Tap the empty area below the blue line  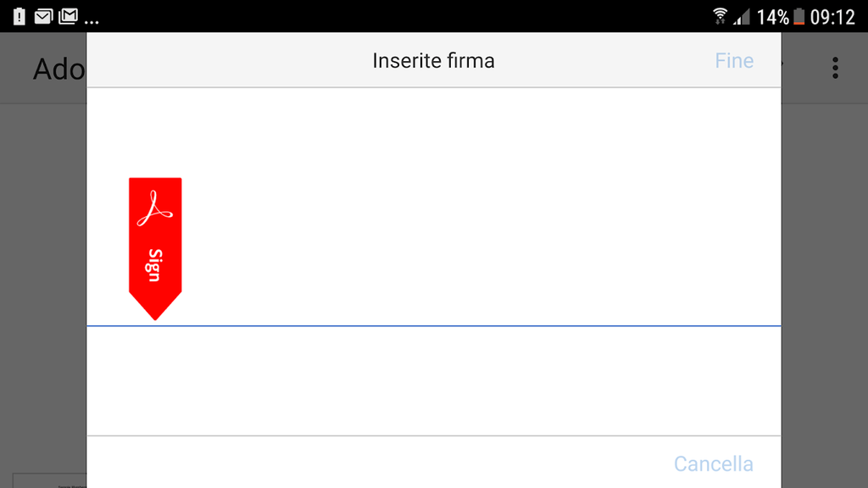click(x=433, y=381)
